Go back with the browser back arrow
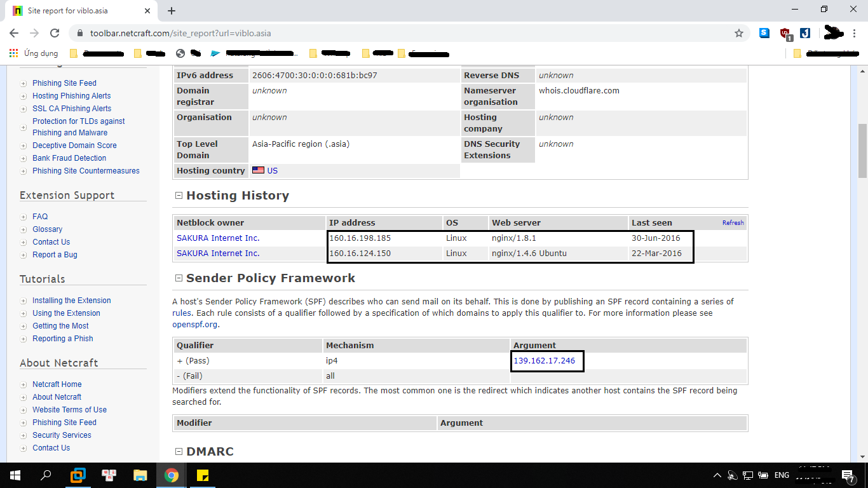 coord(14,33)
